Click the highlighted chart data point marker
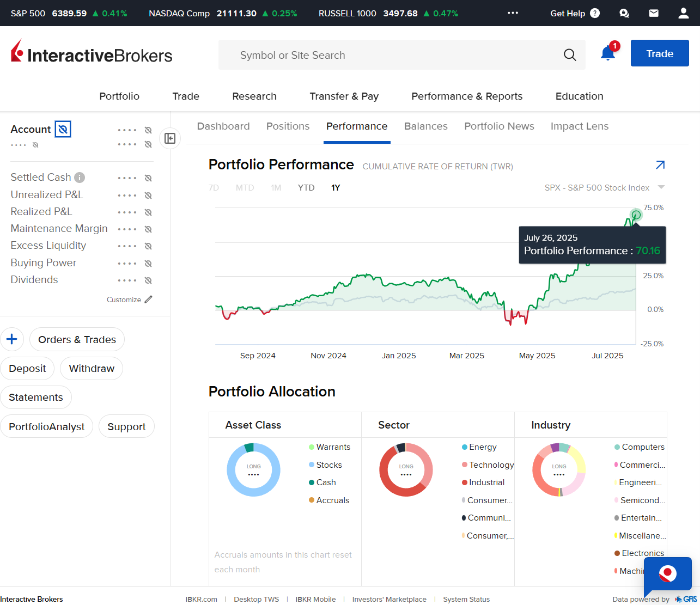The image size is (700, 605). click(x=636, y=215)
